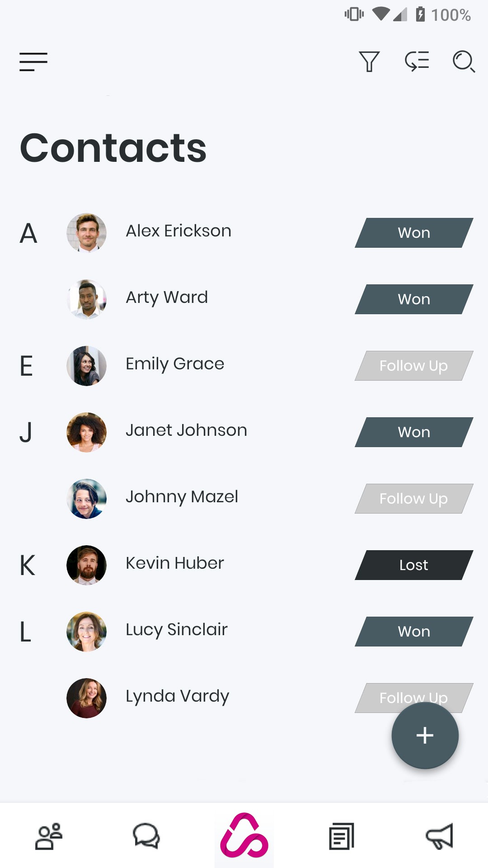
Task: Tap Johnny Mazel's Follow Up tag
Action: point(414,499)
